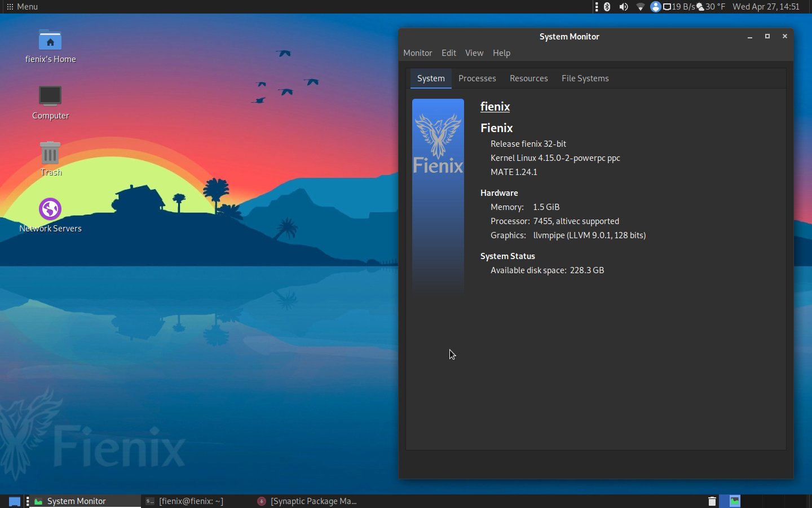The width and height of the screenshot is (812, 508).
Task: Open the trash applet in the taskbar
Action: point(712,501)
